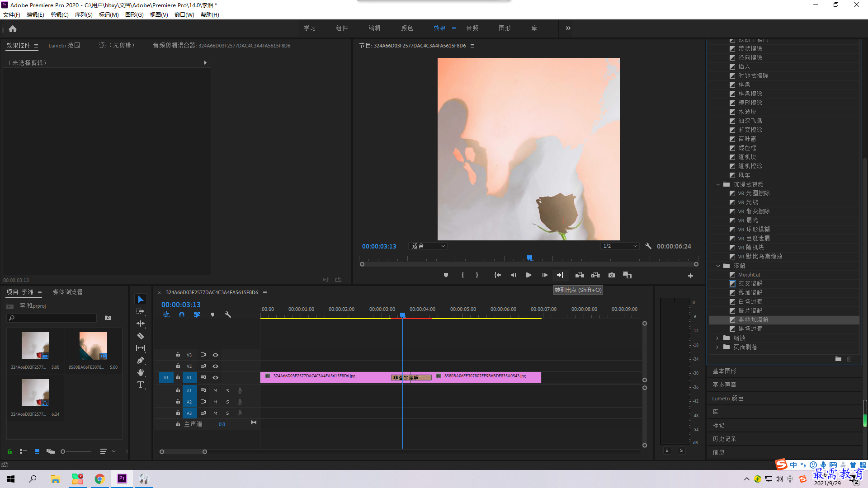Viewport: 868px width, 488px height.
Task: Open the 基本声音 panel
Action: (725, 385)
